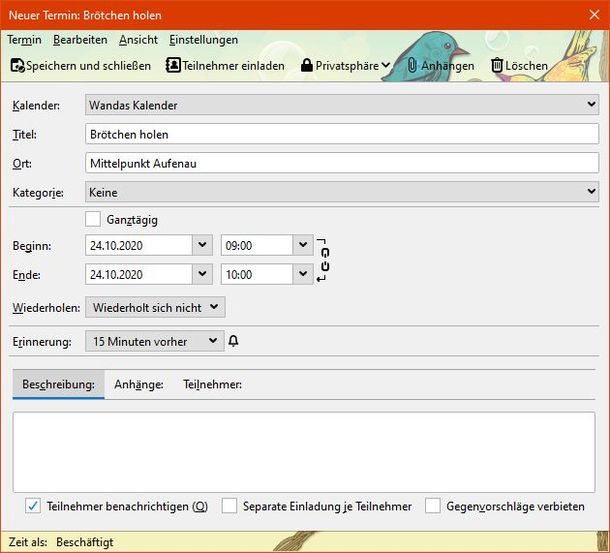Enable the Ganztägig checkbox
Screen dimensions: 610x553
93,219
